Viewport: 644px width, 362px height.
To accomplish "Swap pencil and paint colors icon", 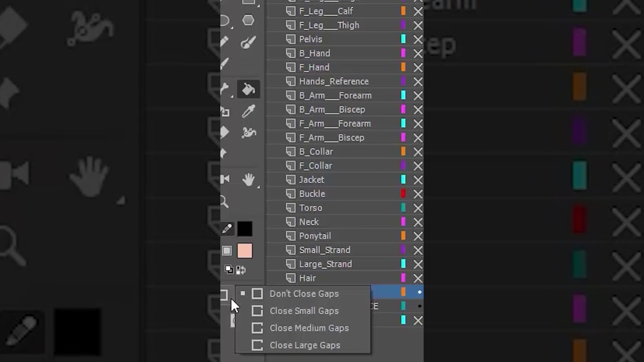I will point(241,270).
